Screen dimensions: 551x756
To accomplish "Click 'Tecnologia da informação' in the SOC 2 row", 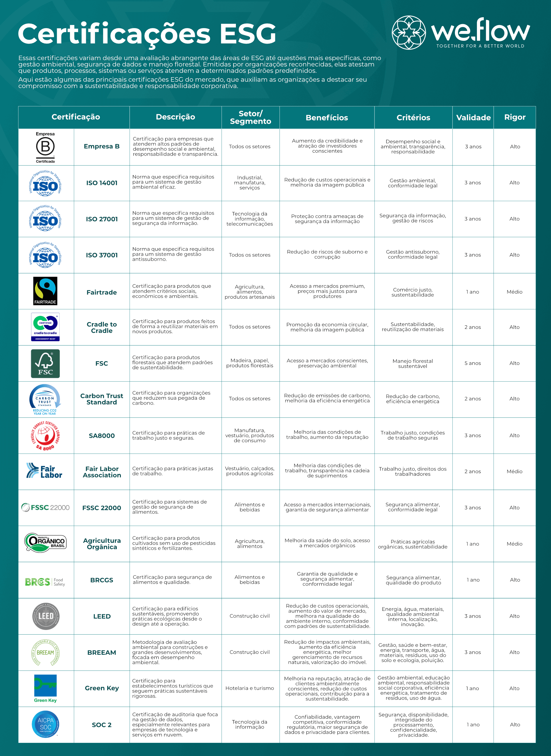I will 250,724.
